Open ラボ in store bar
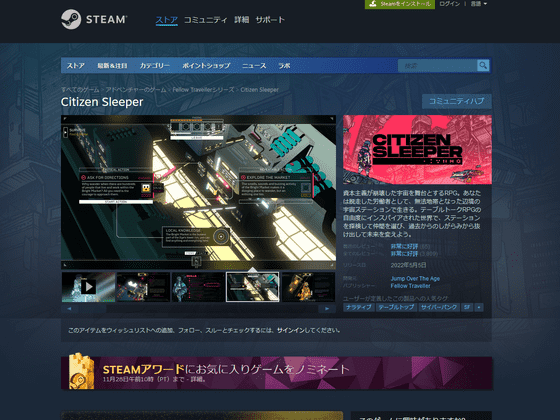Screen dimensions: 560x420 pyautogui.click(x=284, y=66)
